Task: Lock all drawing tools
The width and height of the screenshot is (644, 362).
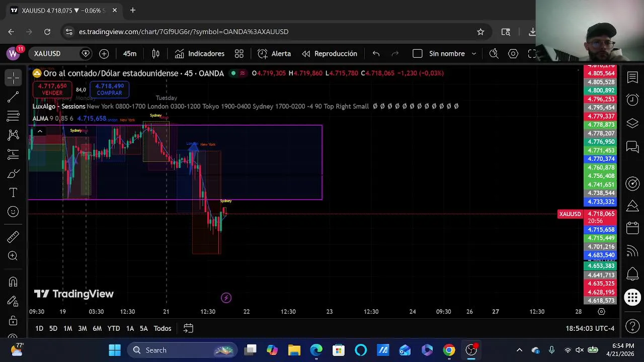Action: (13, 321)
